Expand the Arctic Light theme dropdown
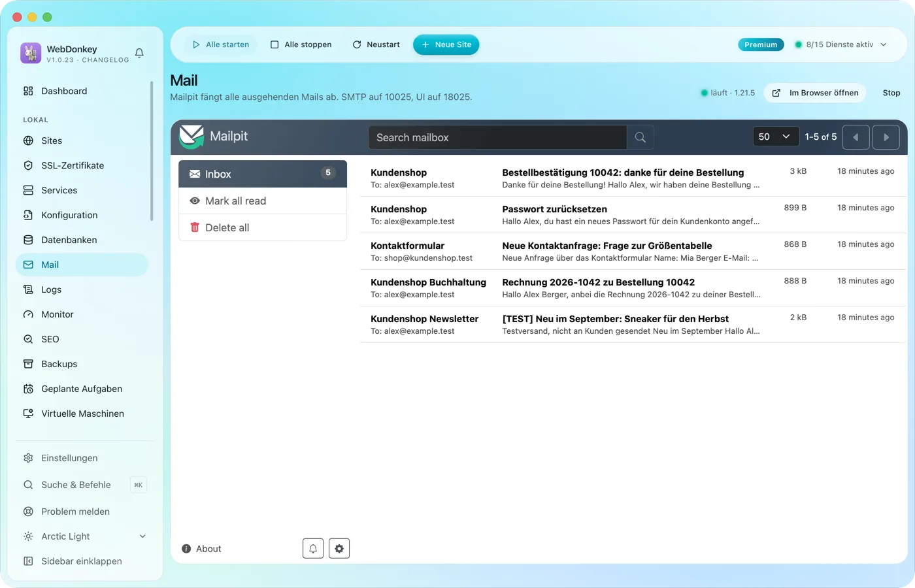915x588 pixels. point(85,536)
